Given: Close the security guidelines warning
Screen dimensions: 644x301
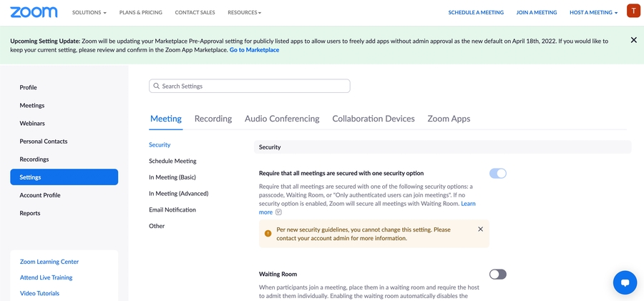Looking at the screenshot, I should 480,230.
